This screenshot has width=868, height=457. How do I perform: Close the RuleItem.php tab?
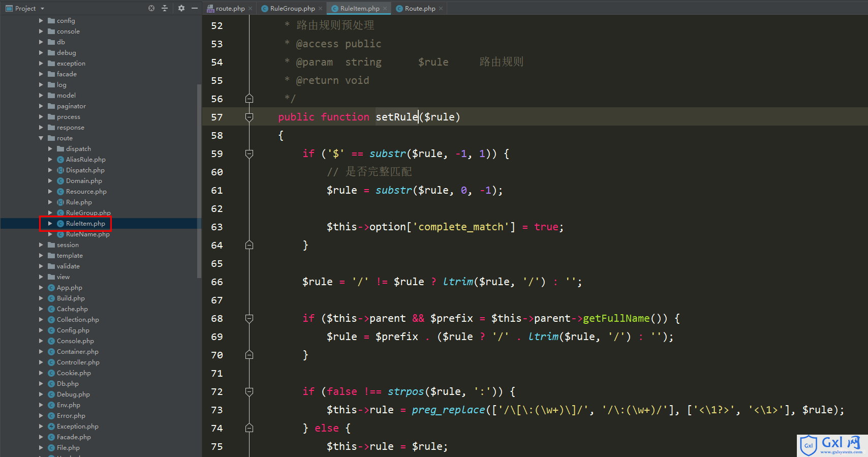click(x=385, y=9)
